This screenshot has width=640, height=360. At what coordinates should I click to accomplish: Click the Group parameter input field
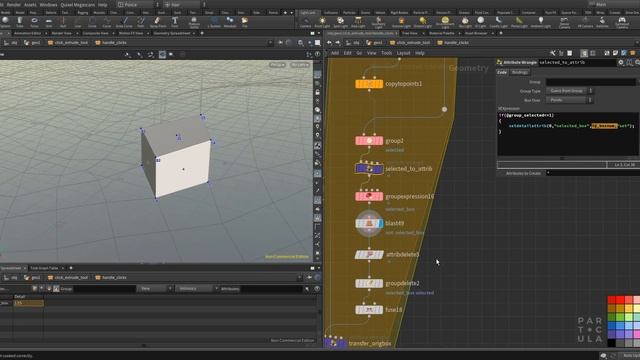point(590,82)
